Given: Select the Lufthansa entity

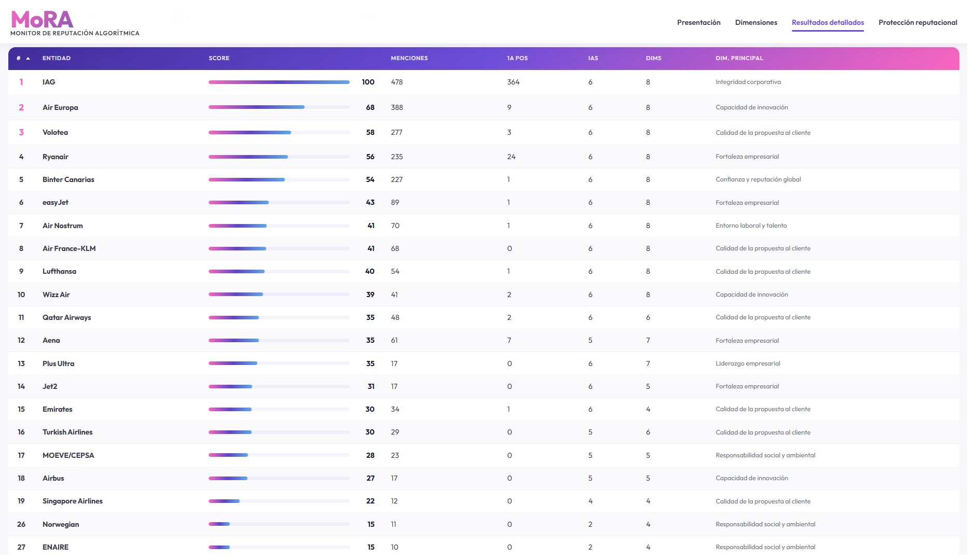Looking at the screenshot, I should (59, 272).
